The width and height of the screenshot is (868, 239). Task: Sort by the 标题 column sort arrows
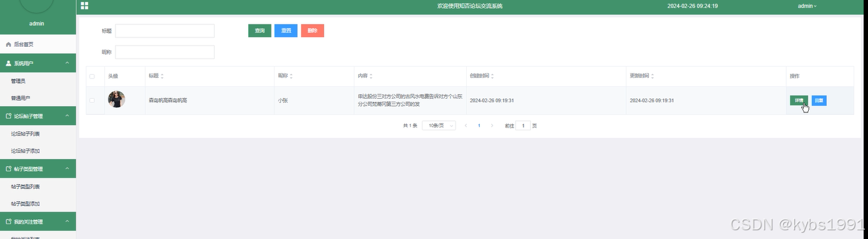point(162,76)
